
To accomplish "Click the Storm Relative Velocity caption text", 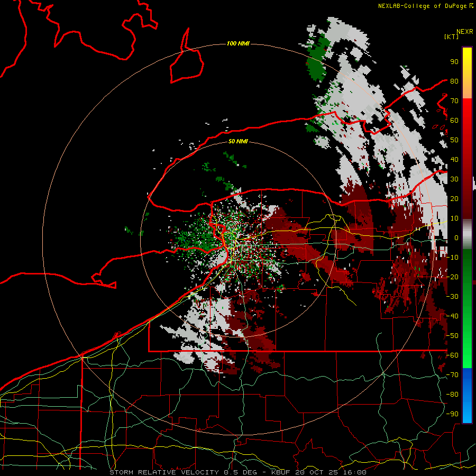I will click(x=237, y=472).
